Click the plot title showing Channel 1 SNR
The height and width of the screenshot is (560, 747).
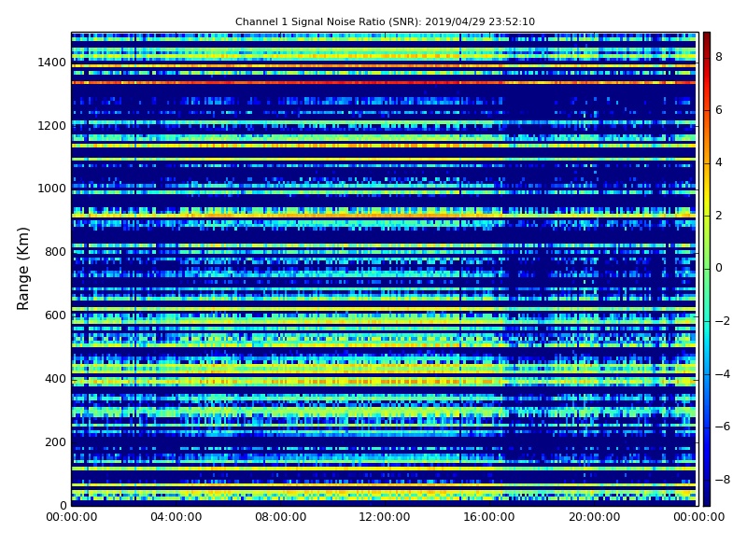[x=385, y=21]
